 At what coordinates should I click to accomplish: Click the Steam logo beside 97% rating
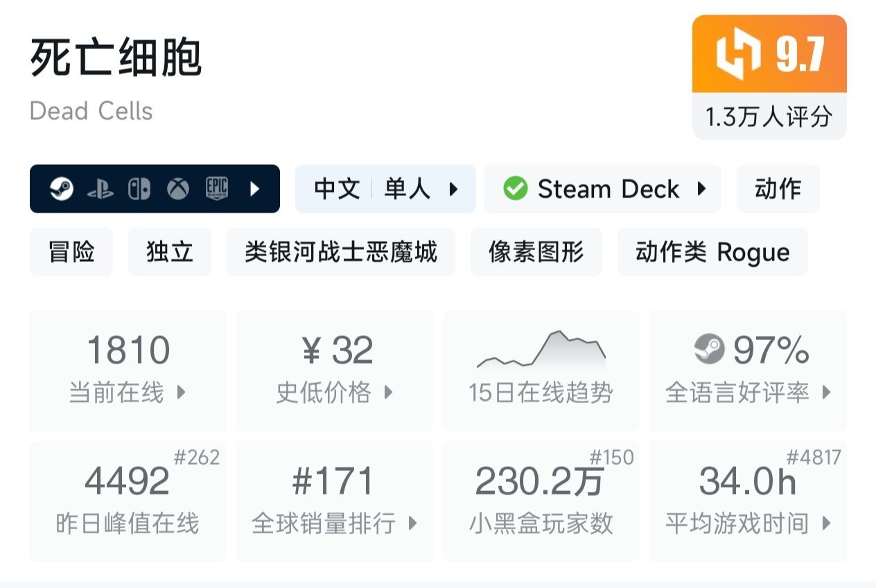709,350
